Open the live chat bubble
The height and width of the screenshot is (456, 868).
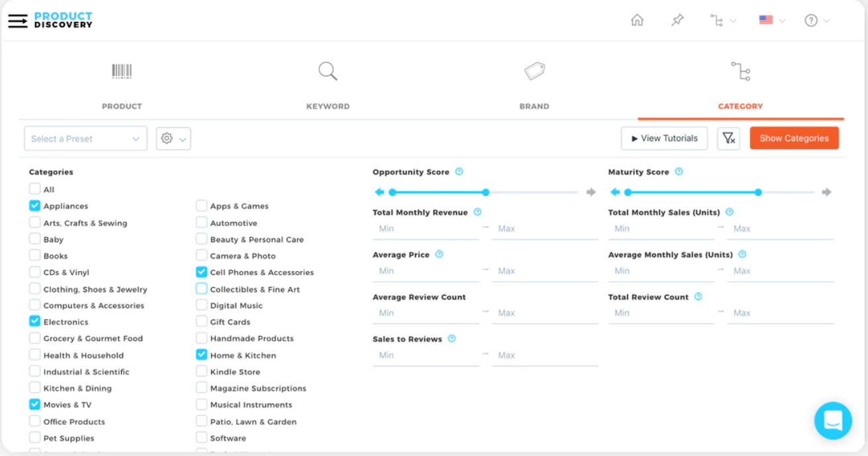833,420
